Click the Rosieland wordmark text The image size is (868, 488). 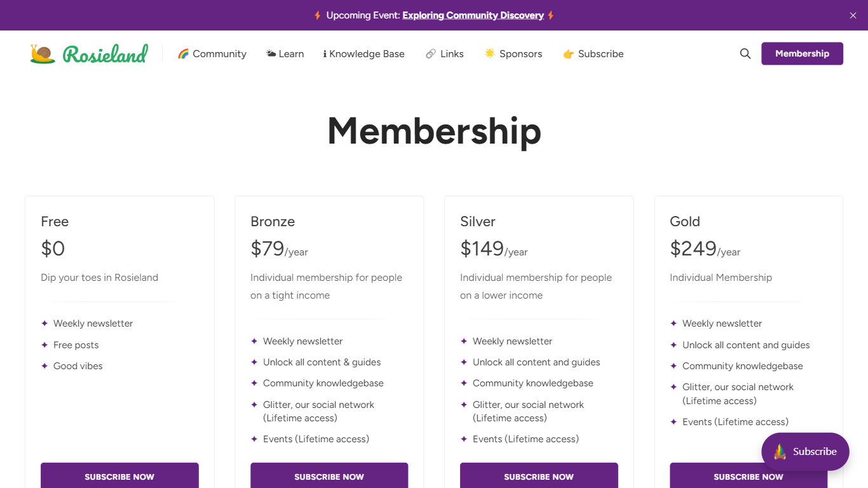105,54
